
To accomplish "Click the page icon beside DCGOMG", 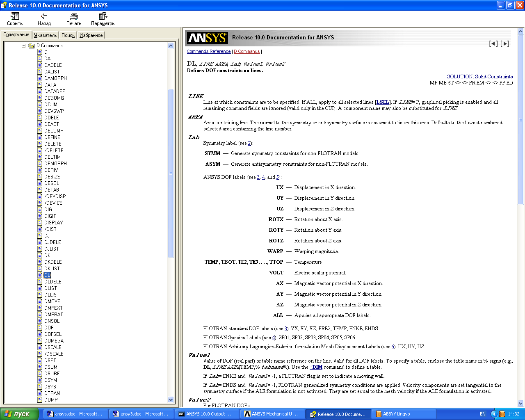I will coord(40,98).
